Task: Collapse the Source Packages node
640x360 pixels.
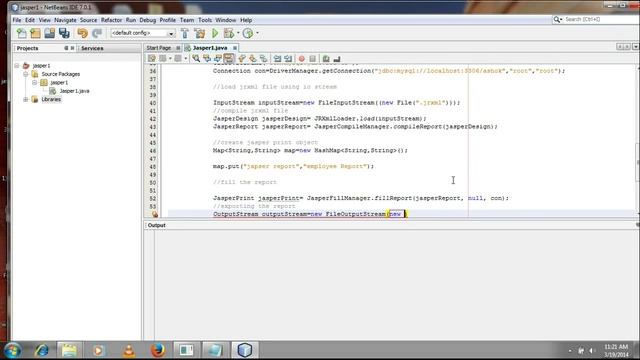Action: [x=25, y=74]
